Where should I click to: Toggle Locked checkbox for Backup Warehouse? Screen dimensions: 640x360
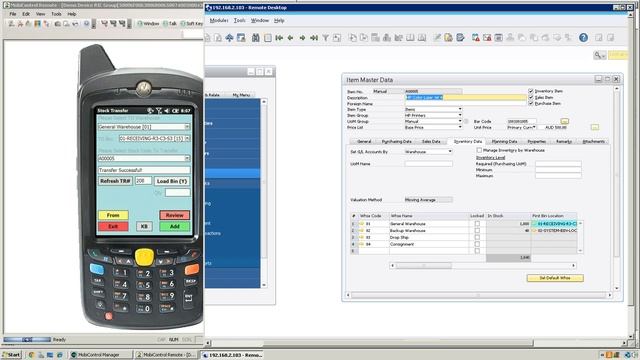point(477,231)
